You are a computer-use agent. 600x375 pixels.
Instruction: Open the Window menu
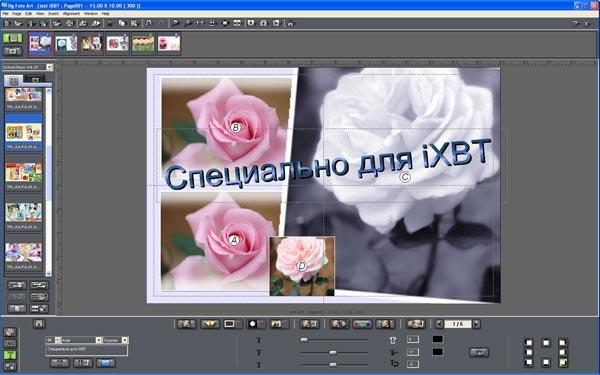click(x=91, y=13)
